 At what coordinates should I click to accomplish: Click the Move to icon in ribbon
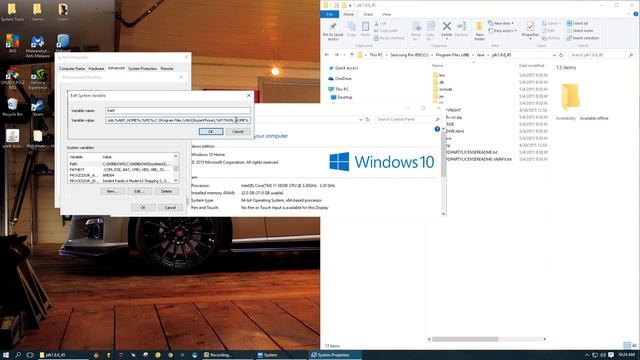[x=416, y=31]
